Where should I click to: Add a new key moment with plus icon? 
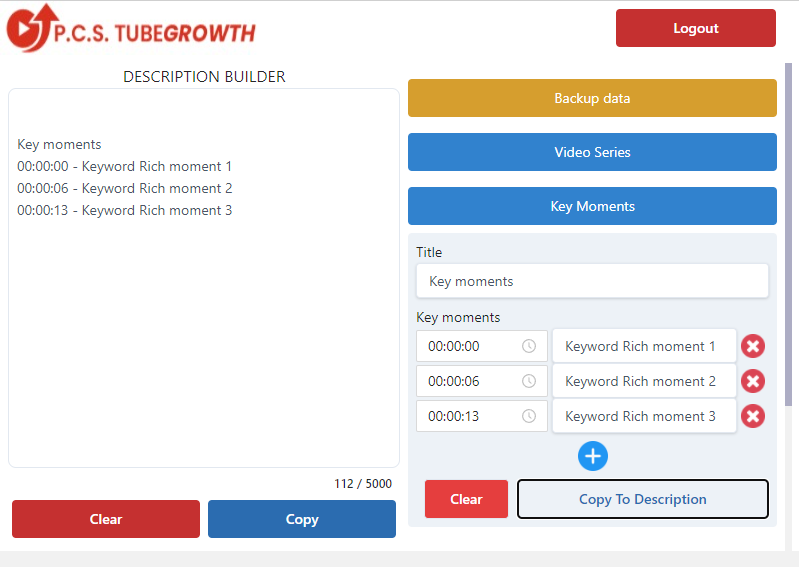(593, 456)
